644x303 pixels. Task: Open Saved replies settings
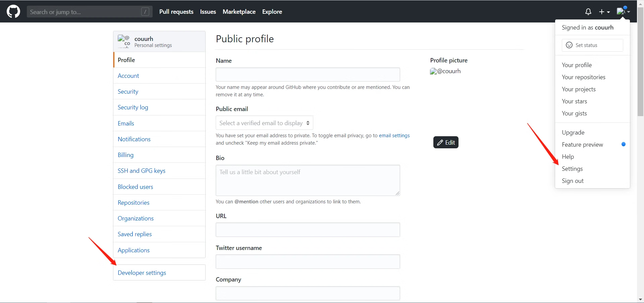click(x=159, y=234)
